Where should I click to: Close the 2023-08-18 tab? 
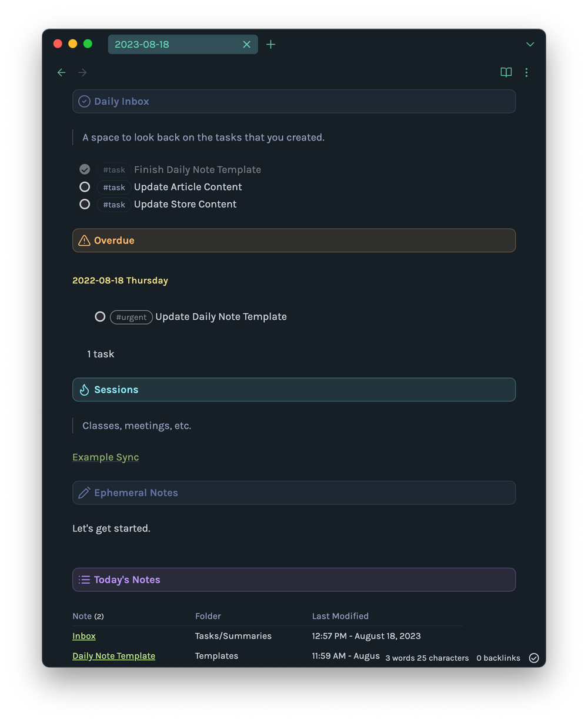tap(246, 44)
